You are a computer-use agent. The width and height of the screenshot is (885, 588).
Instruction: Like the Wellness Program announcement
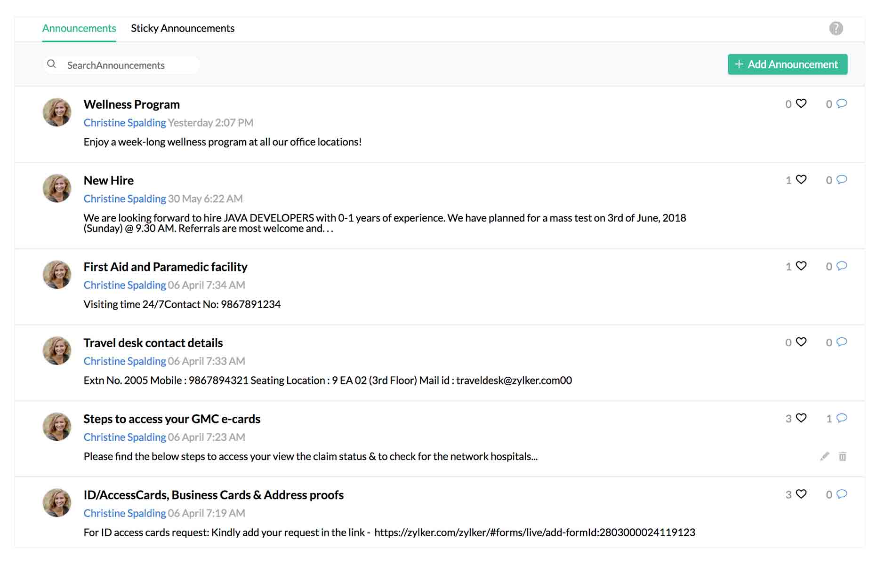tap(800, 104)
